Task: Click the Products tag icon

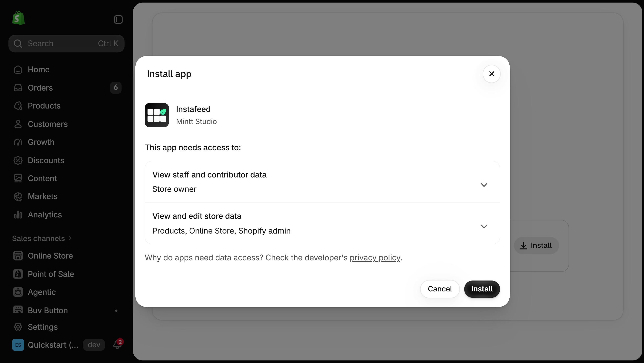Action: coord(18,106)
